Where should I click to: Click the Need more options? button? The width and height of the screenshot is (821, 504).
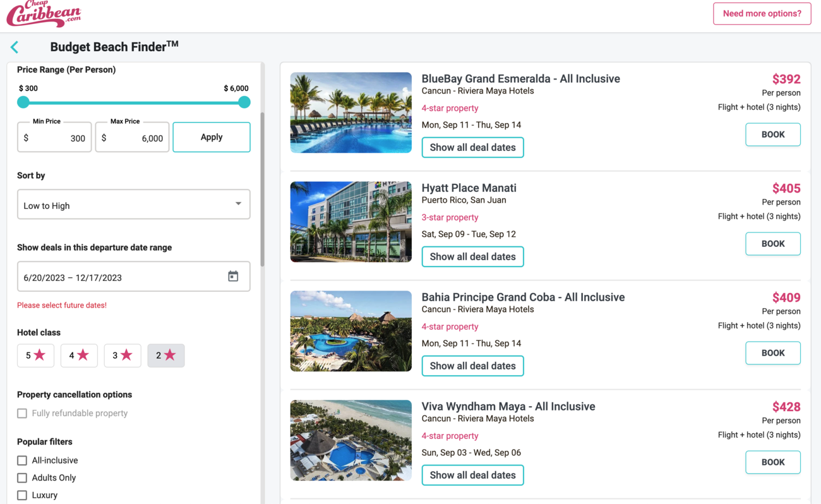pos(762,14)
